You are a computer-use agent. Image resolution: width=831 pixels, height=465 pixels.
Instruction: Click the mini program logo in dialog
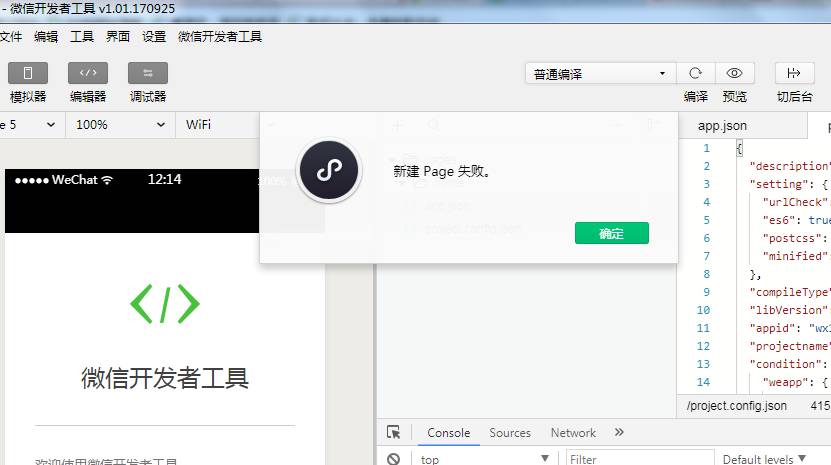click(x=329, y=170)
